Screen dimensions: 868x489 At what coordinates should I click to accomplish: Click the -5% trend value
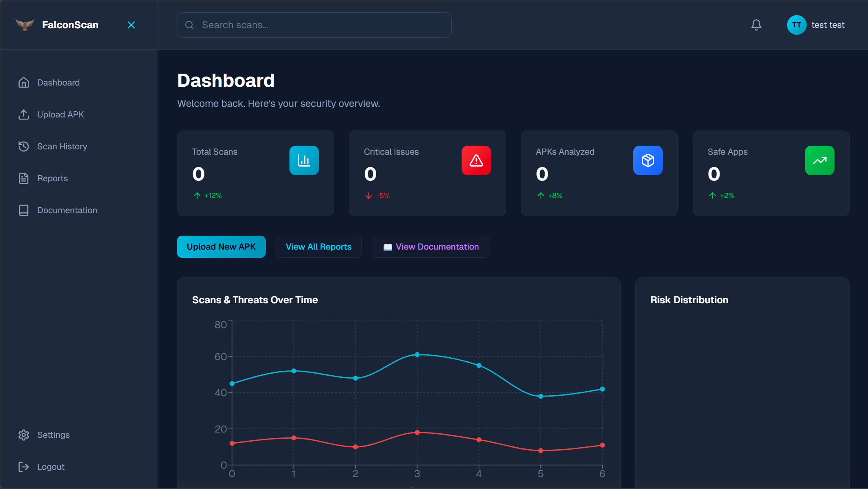[383, 196]
